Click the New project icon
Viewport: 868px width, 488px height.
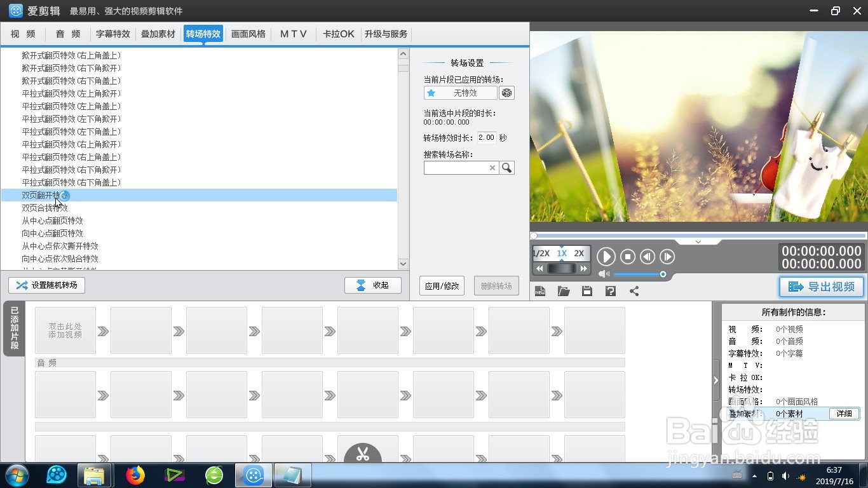click(540, 290)
